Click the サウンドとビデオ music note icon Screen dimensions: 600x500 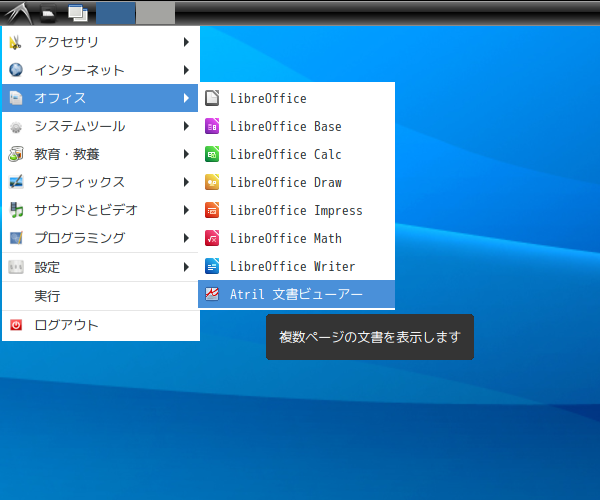coord(16,210)
